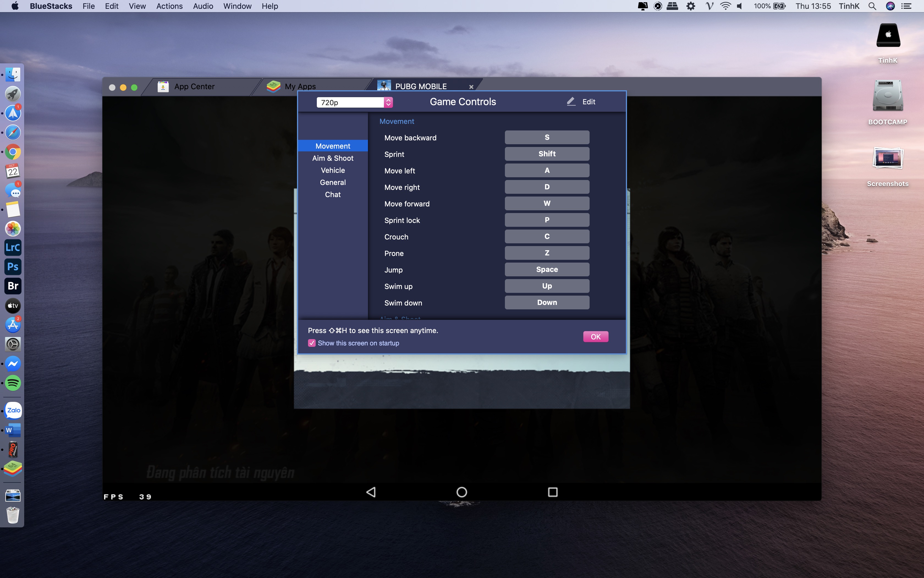The image size is (924, 578).
Task: Select the General category
Action: pyautogui.click(x=332, y=182)
